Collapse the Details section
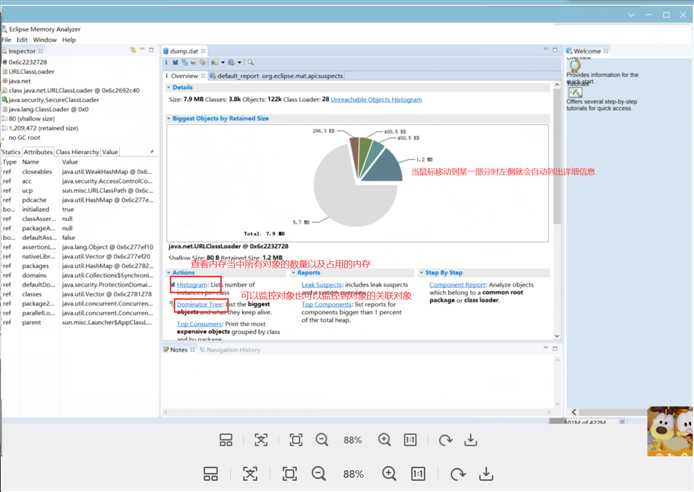 click(x=169, y=88)
